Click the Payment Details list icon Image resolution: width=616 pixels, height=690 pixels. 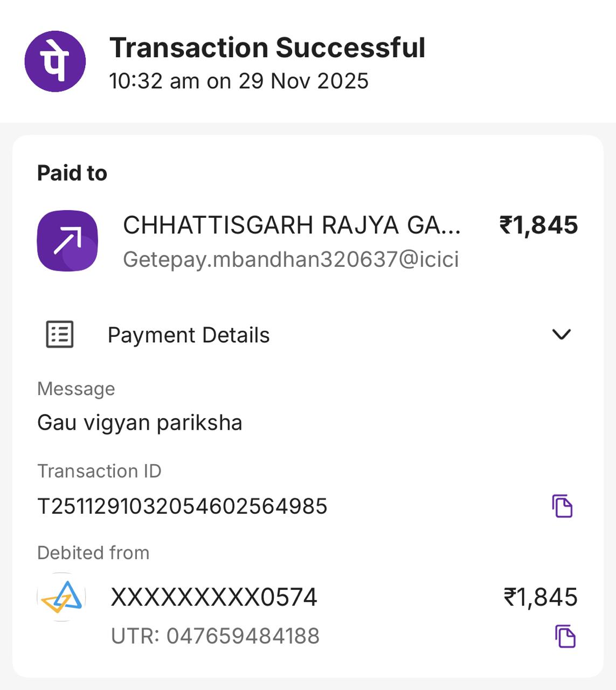point(59,335)
